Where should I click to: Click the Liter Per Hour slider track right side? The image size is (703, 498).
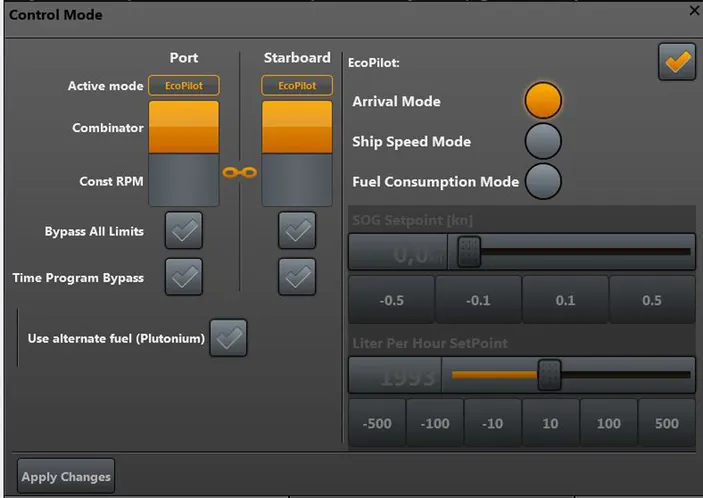[x=625, y=375]
